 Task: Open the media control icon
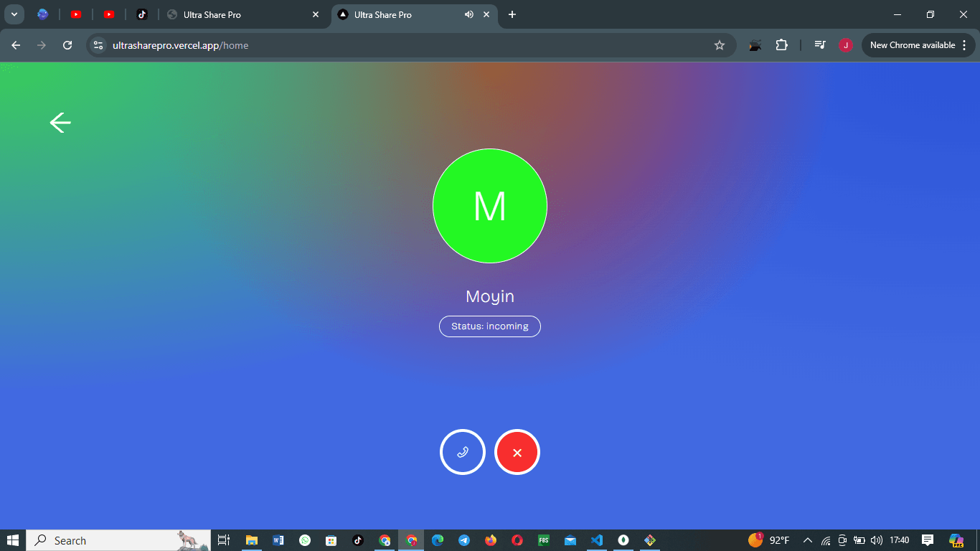(x=820, y=45)
